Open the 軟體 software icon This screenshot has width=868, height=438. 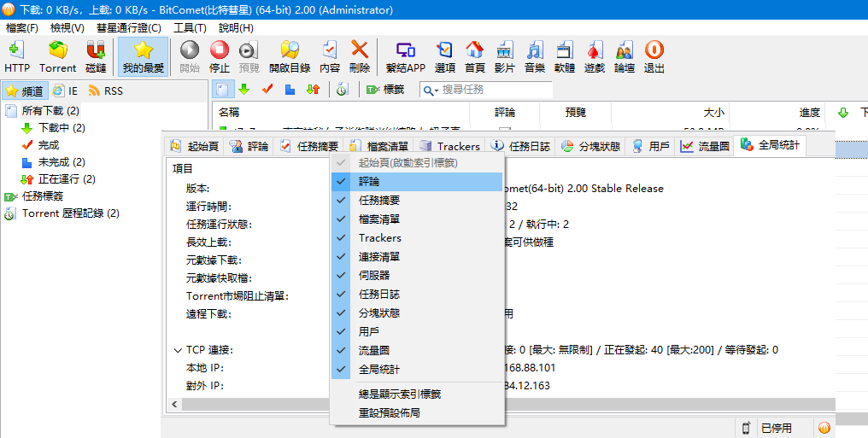pyautogui.click(x=565, y=56)
